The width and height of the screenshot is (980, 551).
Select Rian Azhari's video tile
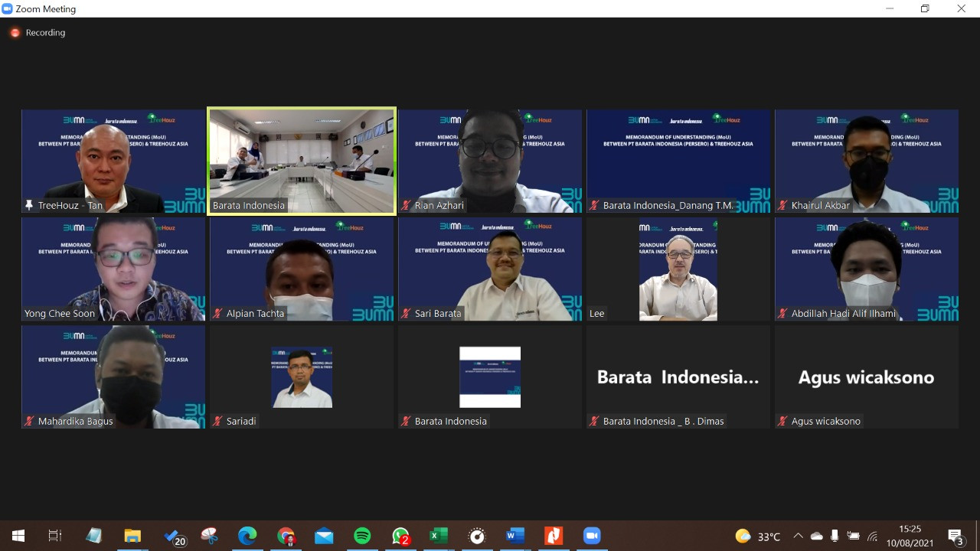pyautogui.click(x=490, y=161)
